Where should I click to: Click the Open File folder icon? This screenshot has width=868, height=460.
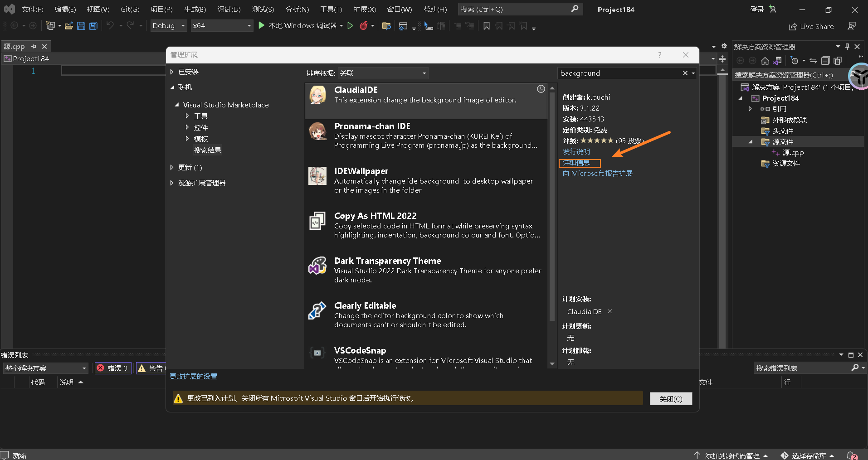(69, 26)
